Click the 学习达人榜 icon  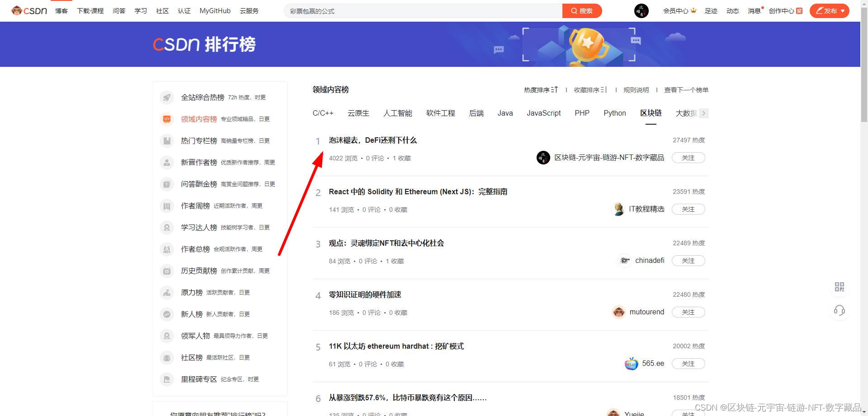(167, 228)
